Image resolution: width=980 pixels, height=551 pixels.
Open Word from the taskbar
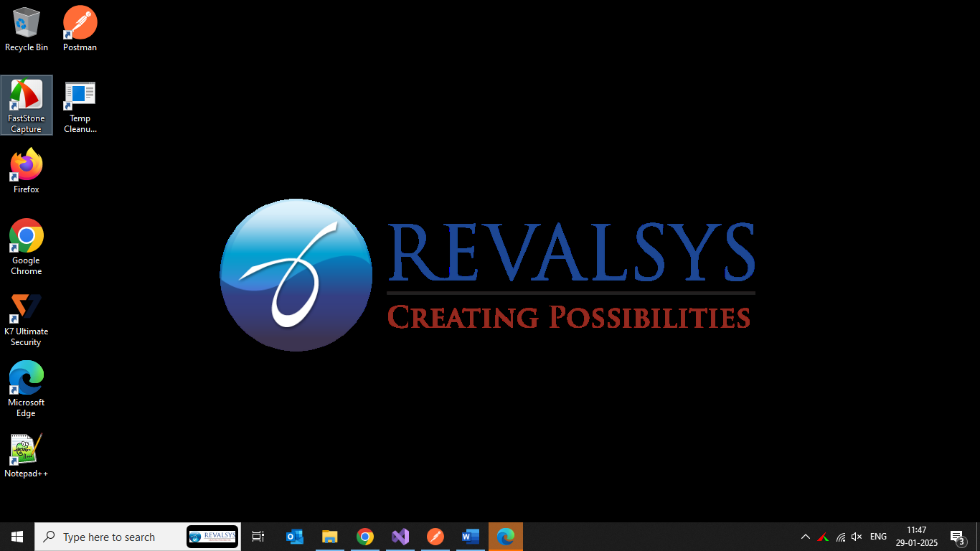point(471,537)
